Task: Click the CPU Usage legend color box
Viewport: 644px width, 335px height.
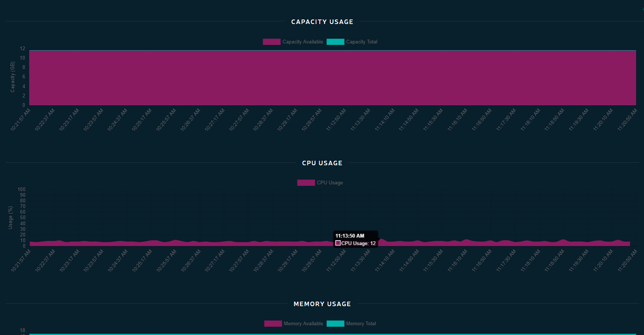Action: pyautogui.click(x=306, y=183)
